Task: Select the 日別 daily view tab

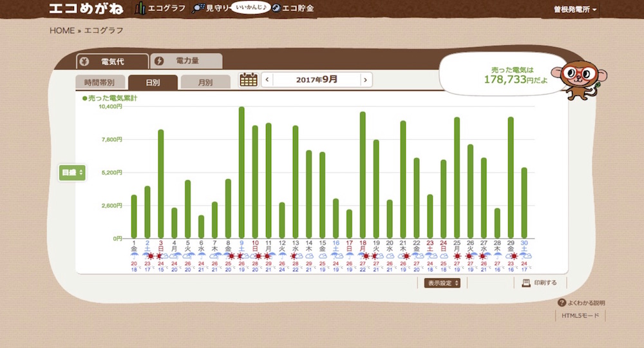Action: coord(153,82)
